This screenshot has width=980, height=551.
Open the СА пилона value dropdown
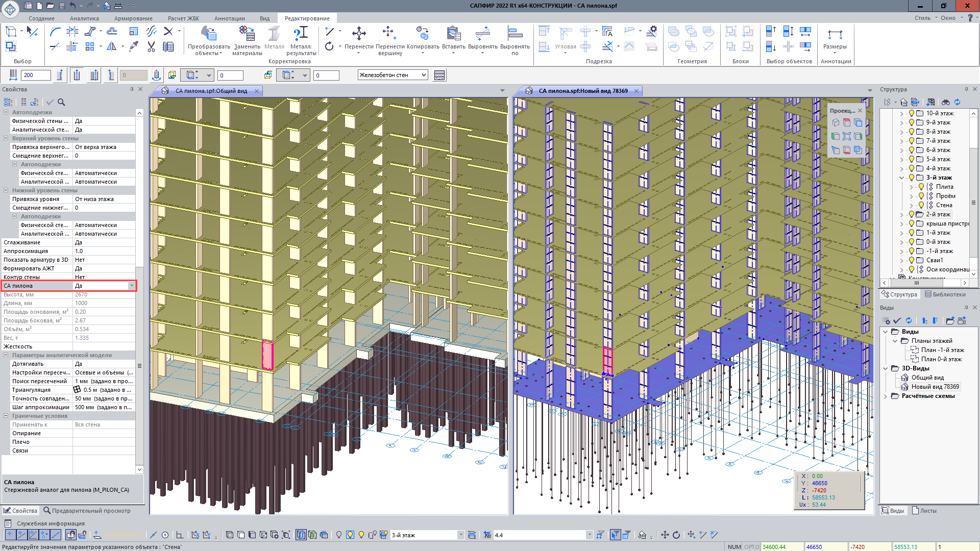point(132,286)
